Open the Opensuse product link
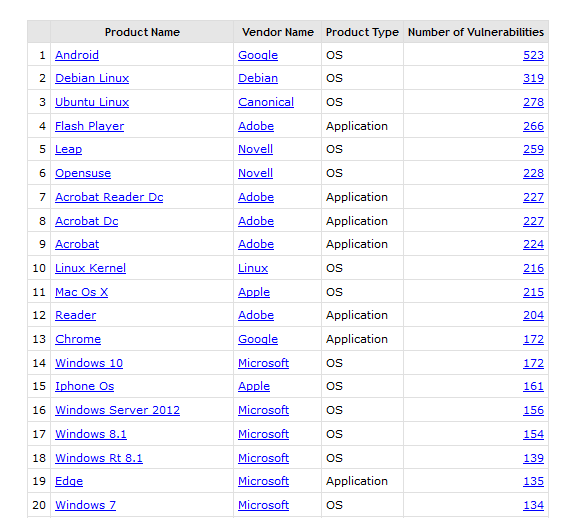 click(x=83, y=173)
